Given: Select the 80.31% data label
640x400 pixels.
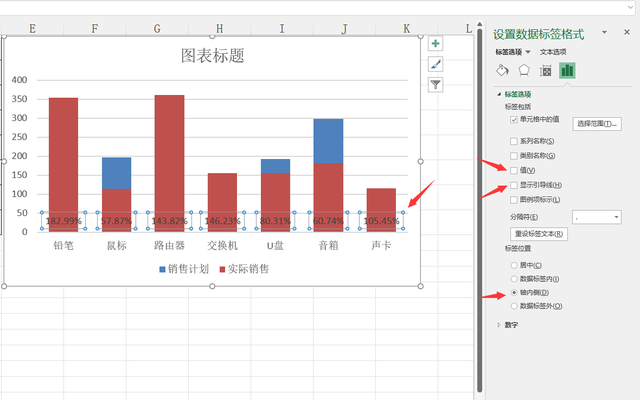Looking at the screenshot, I should coord(276,221).
